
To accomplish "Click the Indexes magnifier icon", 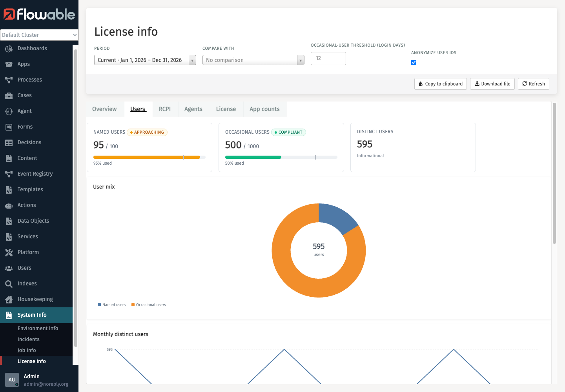I will tap(9, 284).
